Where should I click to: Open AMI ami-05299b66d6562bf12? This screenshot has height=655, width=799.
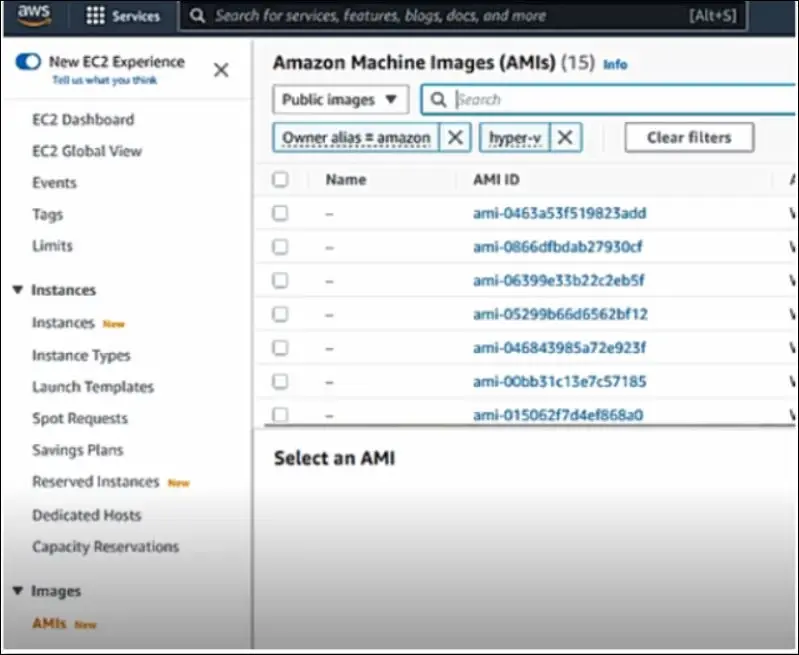[560, 314]
